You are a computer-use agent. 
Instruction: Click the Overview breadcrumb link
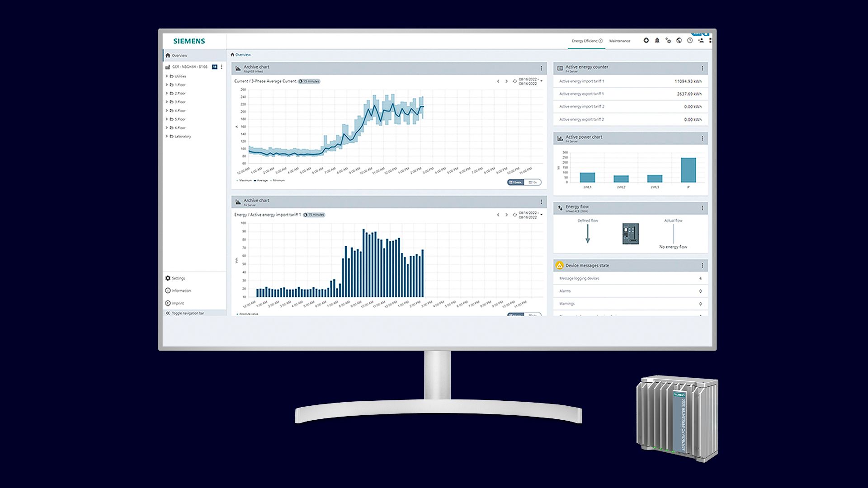[243, 55]
